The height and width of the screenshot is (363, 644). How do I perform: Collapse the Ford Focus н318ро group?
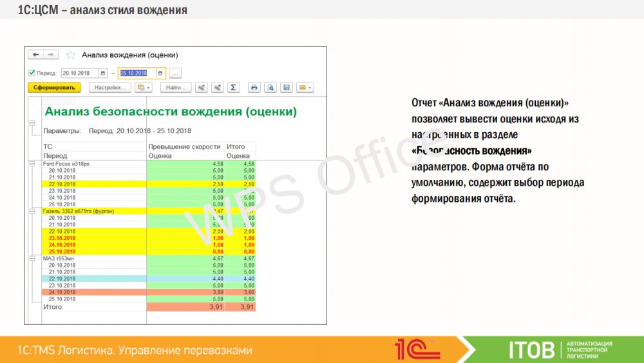click(31, 164)
